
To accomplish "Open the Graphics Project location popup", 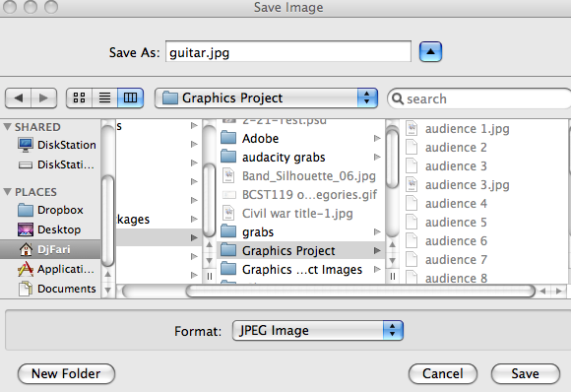I will click(266, 98).
